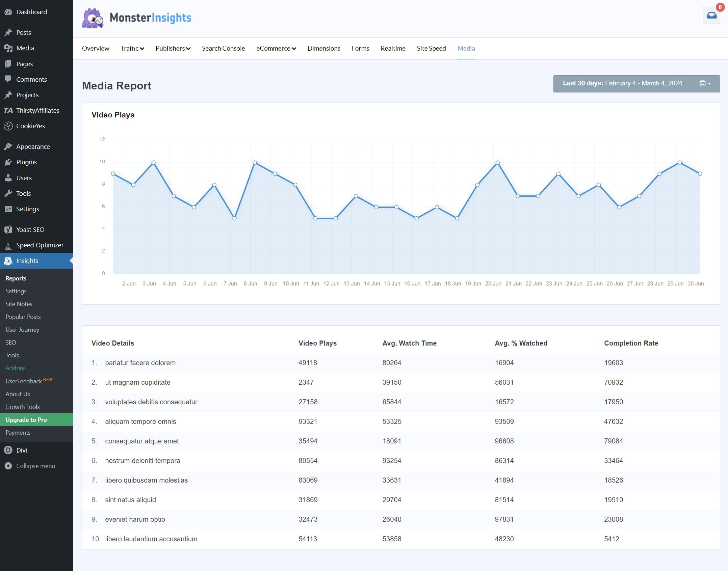Click Collapse menu link
728x571 pixels.
click(x=35, y=466)
